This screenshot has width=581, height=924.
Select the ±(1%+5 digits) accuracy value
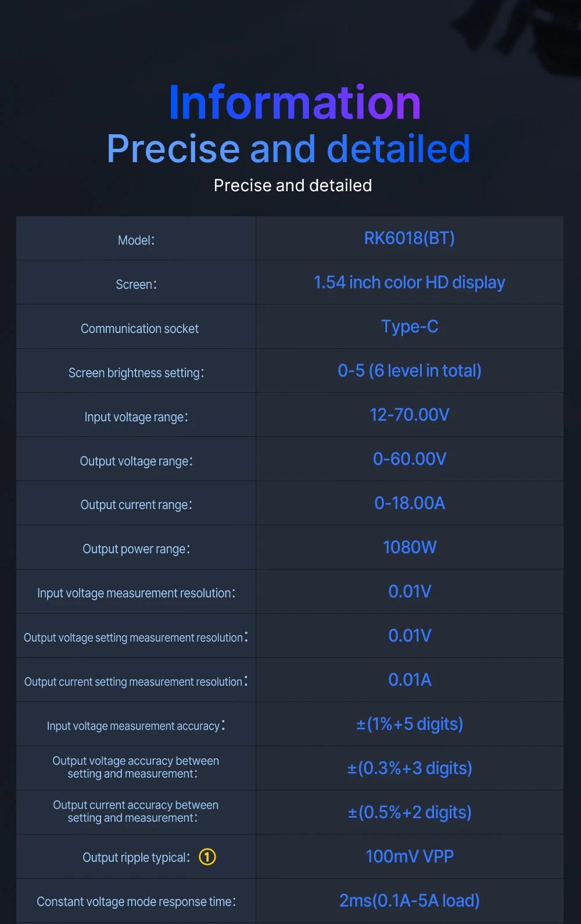[x=410, y=724]
